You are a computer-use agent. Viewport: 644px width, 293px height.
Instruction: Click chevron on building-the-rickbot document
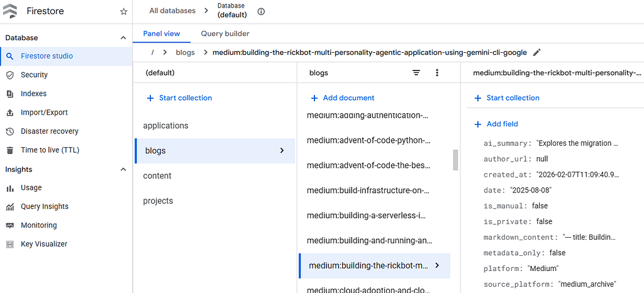pos(437,265)
